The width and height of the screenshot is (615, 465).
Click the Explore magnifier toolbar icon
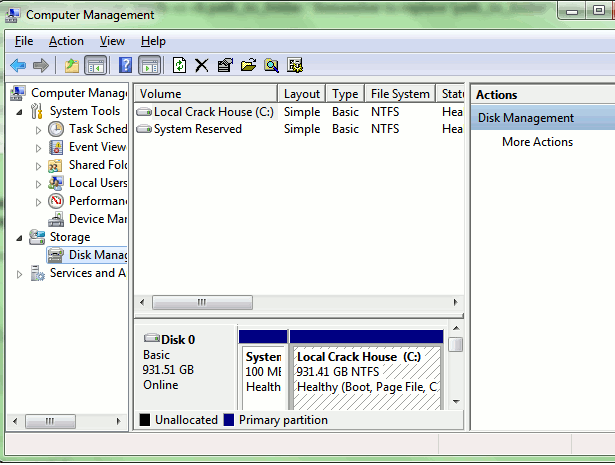(271, 65)
